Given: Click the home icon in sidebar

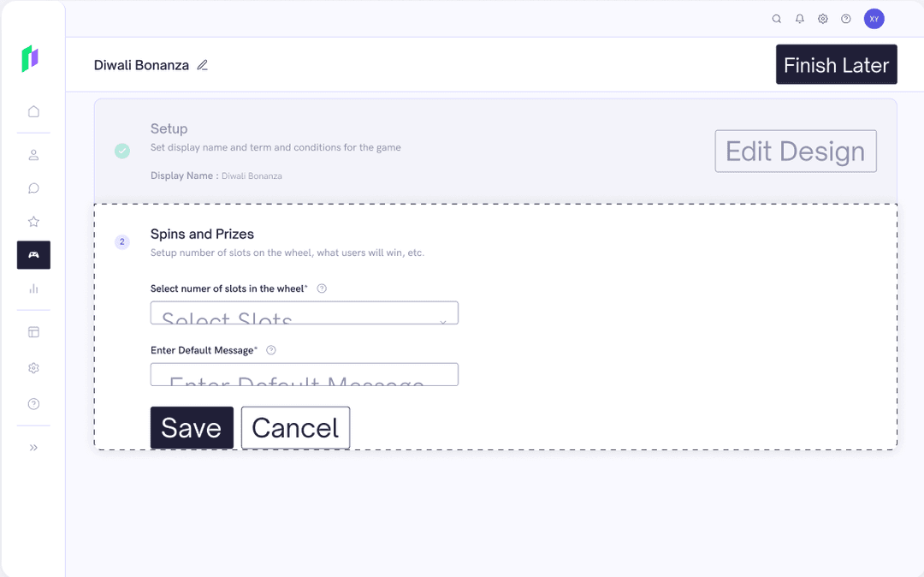Looking at the screenshot, I should click(x=33, y=111).
